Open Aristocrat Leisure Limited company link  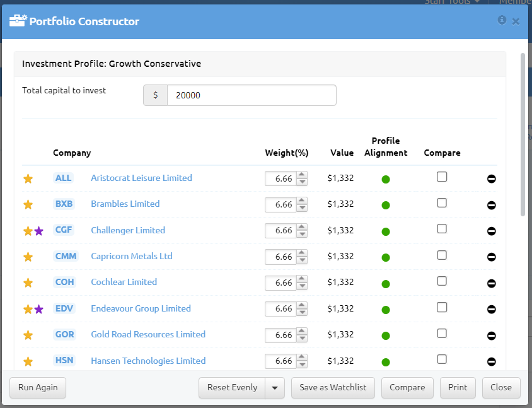[x=141, y=178]
